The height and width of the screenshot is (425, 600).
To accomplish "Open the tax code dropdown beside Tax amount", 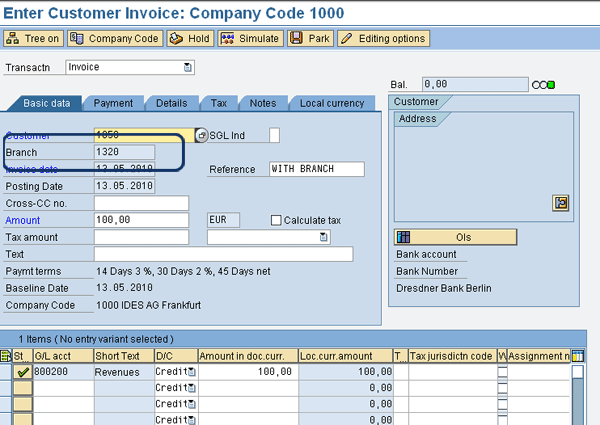I will tap(323, 237).
